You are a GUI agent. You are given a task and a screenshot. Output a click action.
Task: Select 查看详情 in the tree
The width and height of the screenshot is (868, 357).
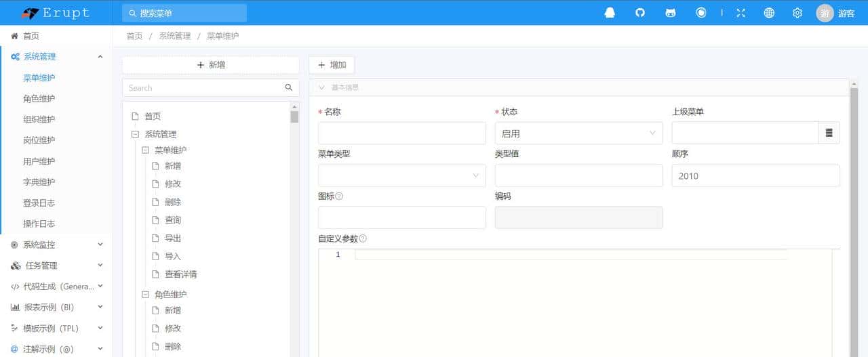point(181,274)
